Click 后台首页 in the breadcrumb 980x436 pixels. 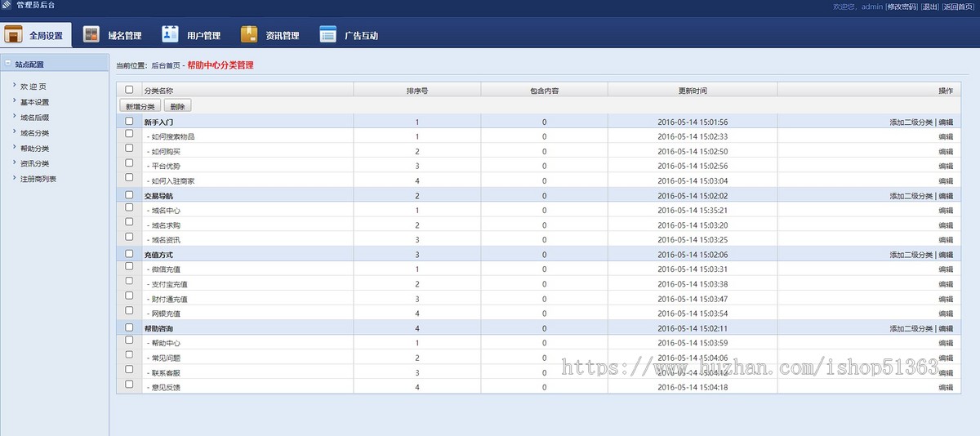coord(165,65)
